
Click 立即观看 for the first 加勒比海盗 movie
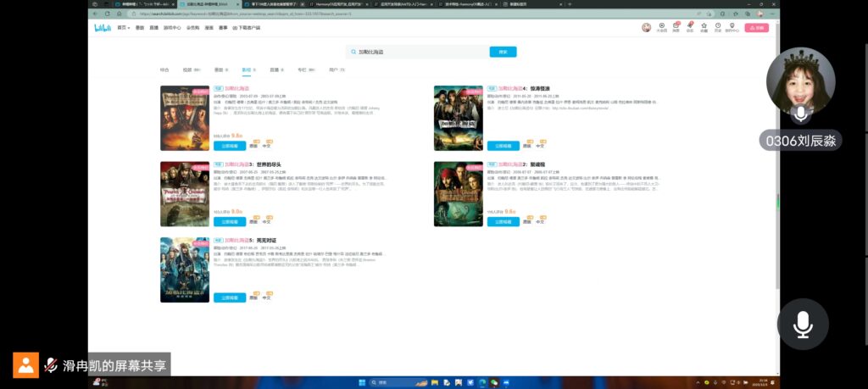pos(230,146)
